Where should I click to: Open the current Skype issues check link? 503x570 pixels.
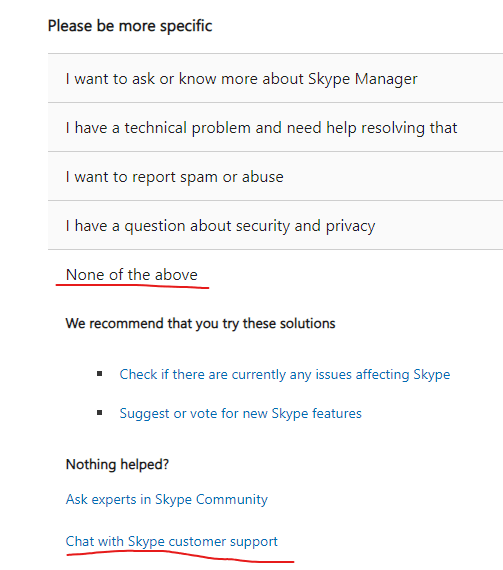[285, 374]
